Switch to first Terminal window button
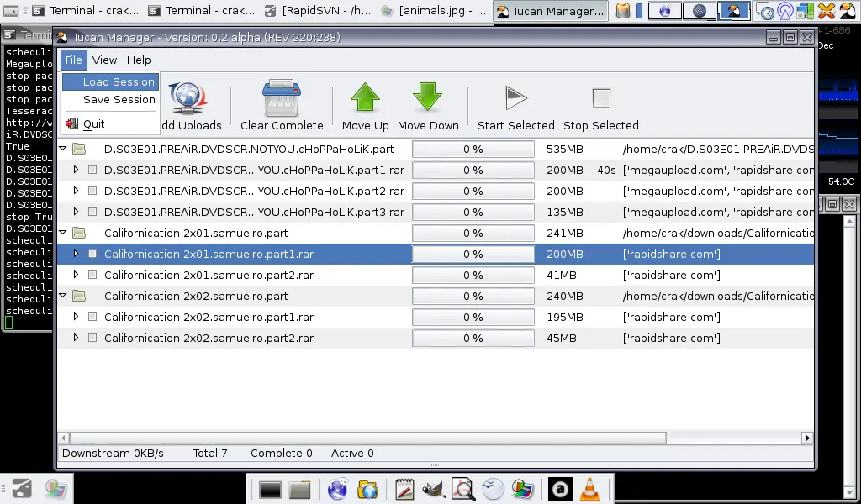 click(85, 10)
